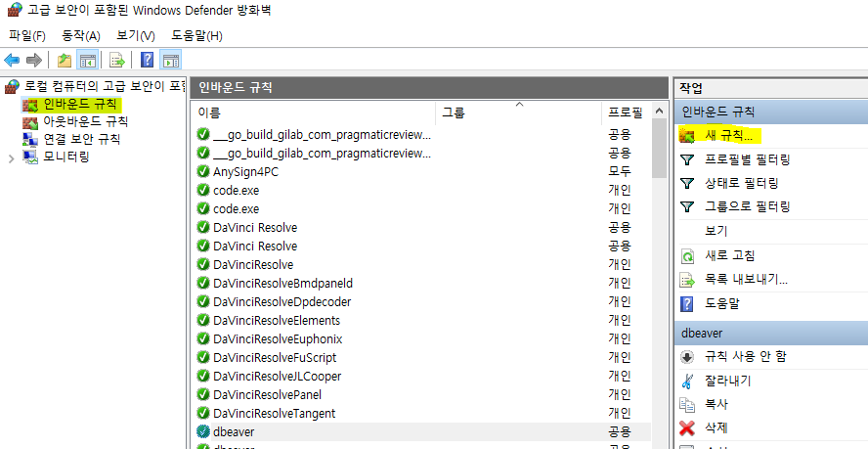The width and height of the screenshot is (868, 449).
Task: Select the DaVinciResolvePanel rule
Action: click(268, 394)
